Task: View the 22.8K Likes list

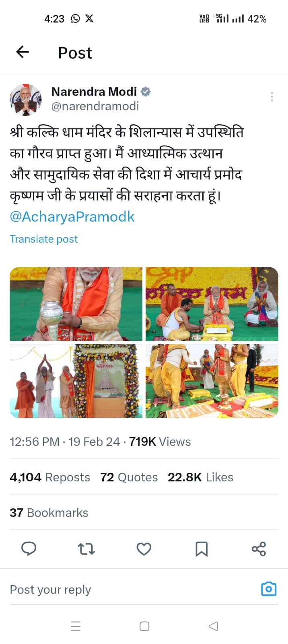Action: 200,477
